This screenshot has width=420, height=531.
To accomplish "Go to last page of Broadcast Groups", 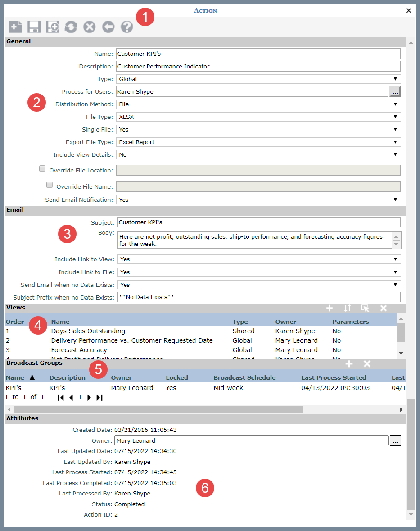I will (99, 398).
